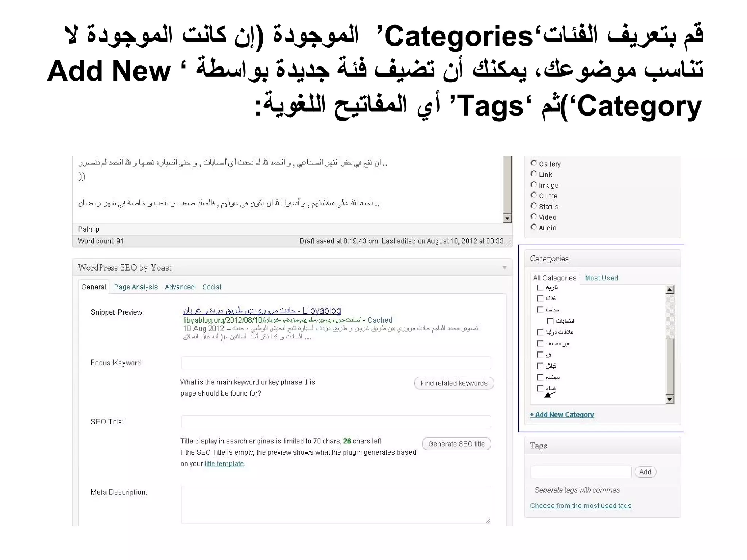This screenshot has height=560, width=747.
Task: Open the Social SEO tab
Action: tap(212, 287)
